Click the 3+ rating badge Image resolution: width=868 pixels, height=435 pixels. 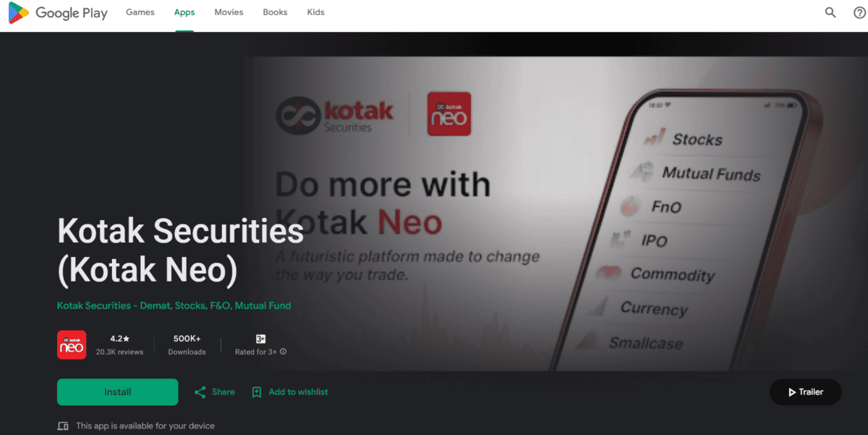pos(261,339)
